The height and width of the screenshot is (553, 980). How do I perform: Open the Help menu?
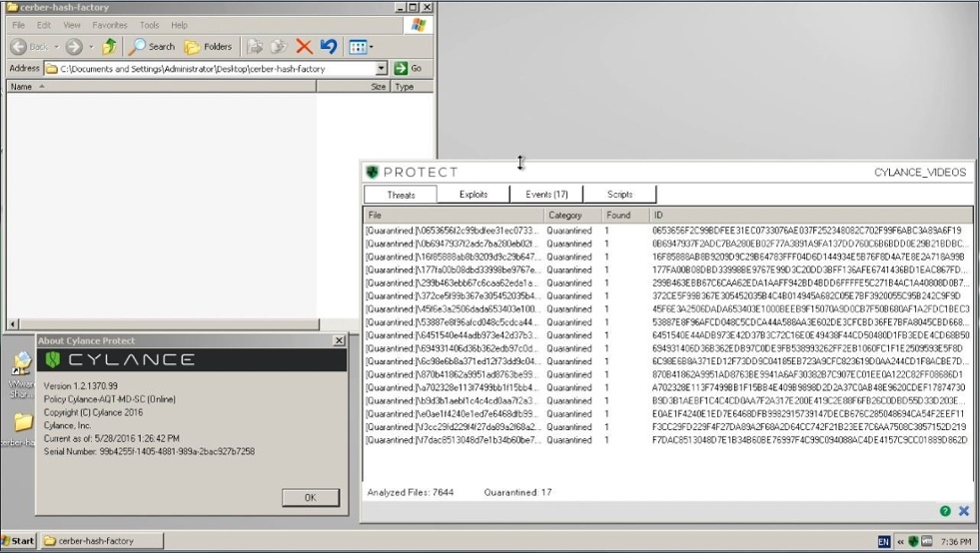tap(180, 25)
